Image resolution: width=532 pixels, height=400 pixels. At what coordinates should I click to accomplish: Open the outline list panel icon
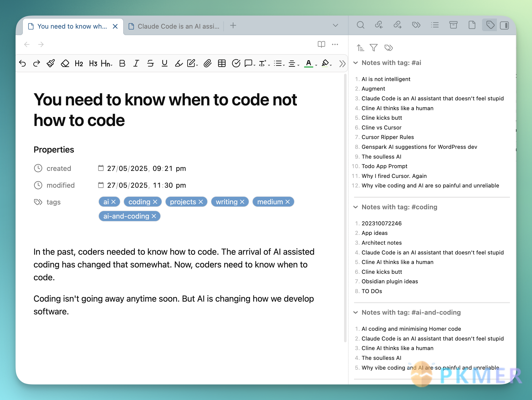pos(435,25)
